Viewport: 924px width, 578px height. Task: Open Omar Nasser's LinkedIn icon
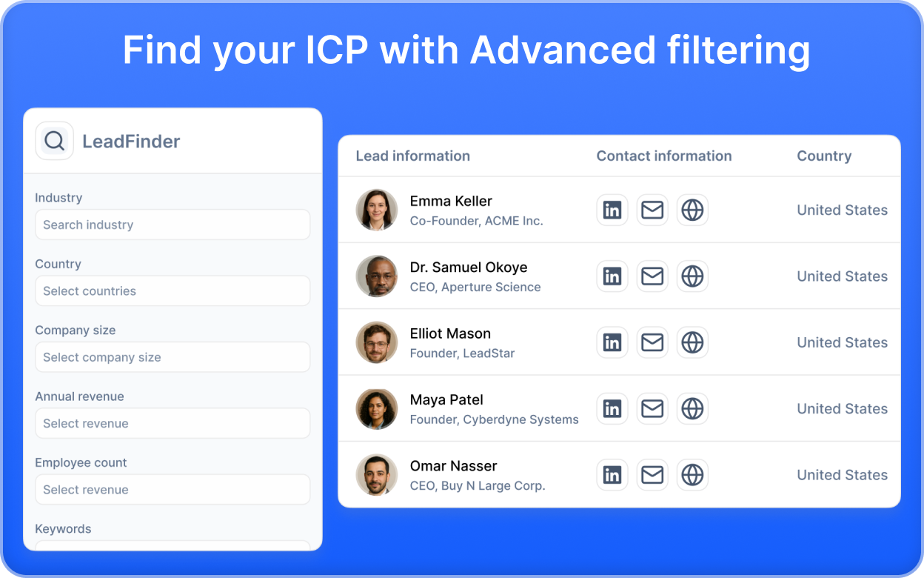point(612,475)
